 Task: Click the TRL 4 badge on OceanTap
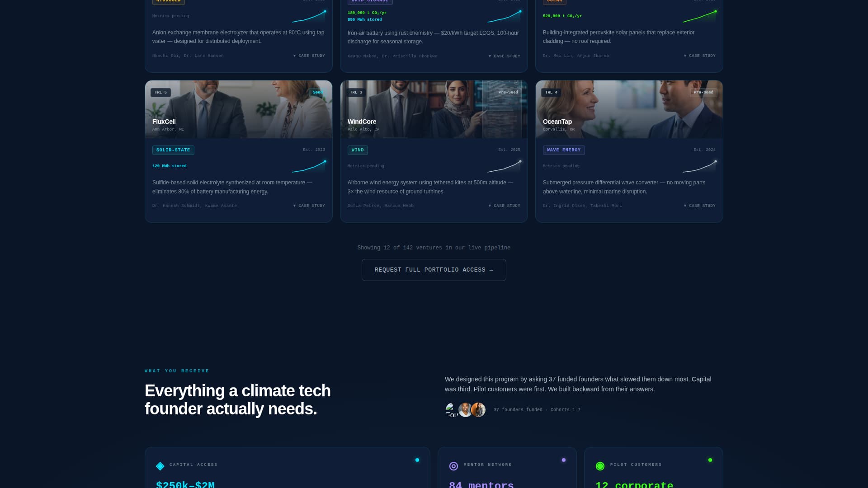pyautogui.click(x=551, y=92)
